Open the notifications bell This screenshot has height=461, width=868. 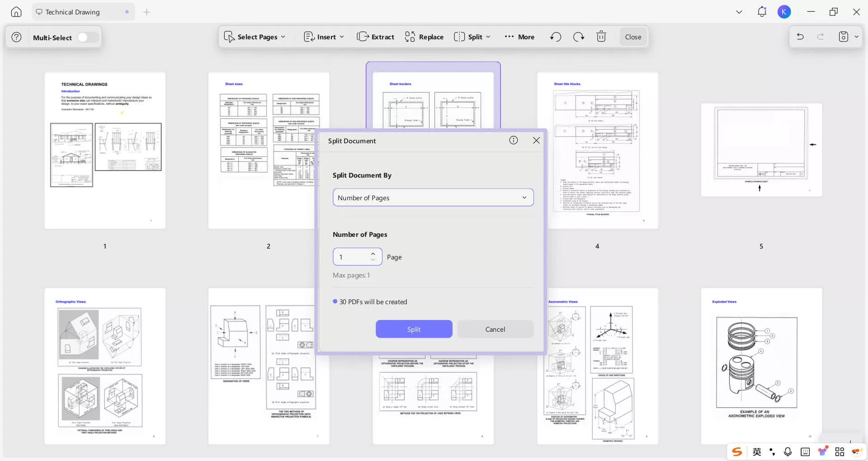[x=762, y=12]
